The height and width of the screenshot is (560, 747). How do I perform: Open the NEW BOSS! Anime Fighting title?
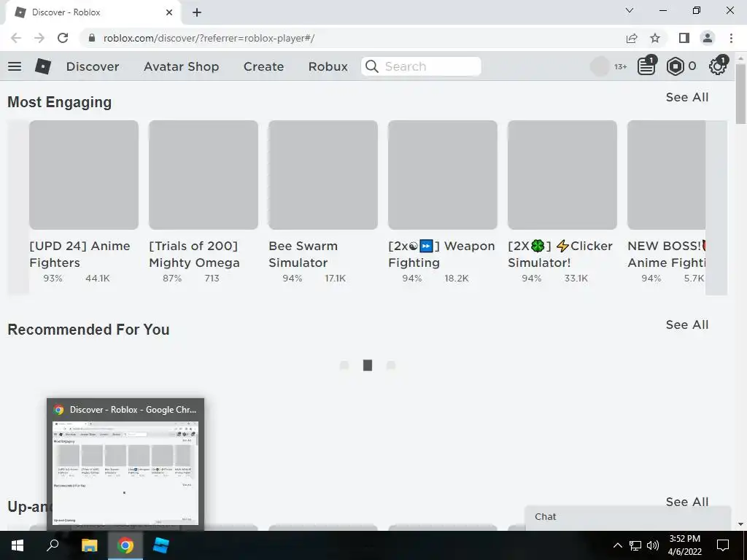coord(666,254)
